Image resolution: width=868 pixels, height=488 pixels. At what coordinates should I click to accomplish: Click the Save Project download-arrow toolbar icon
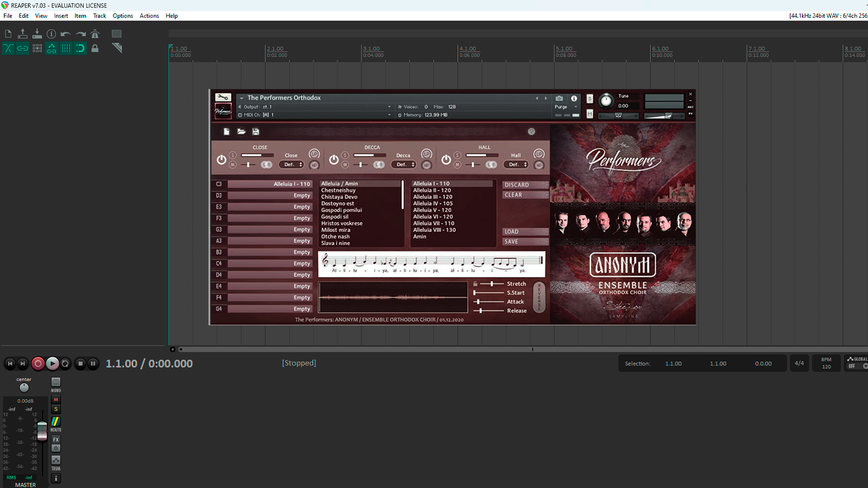click(37, 34)
